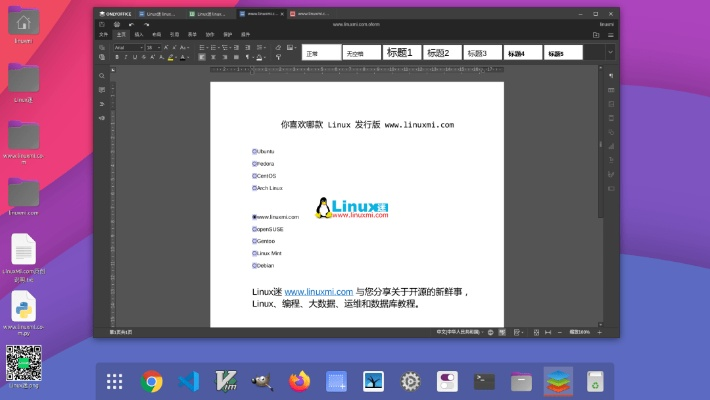
Task: Click the Copy style paintbrush icon
Action: click(278, 57)
